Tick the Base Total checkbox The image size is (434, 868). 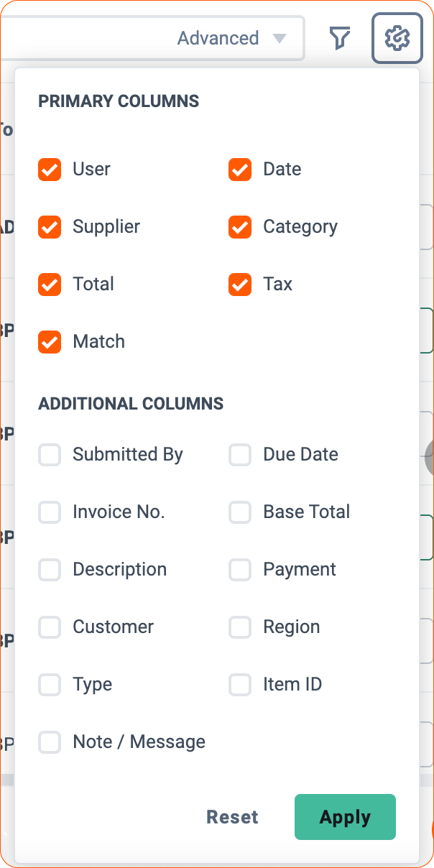point(240,512)
